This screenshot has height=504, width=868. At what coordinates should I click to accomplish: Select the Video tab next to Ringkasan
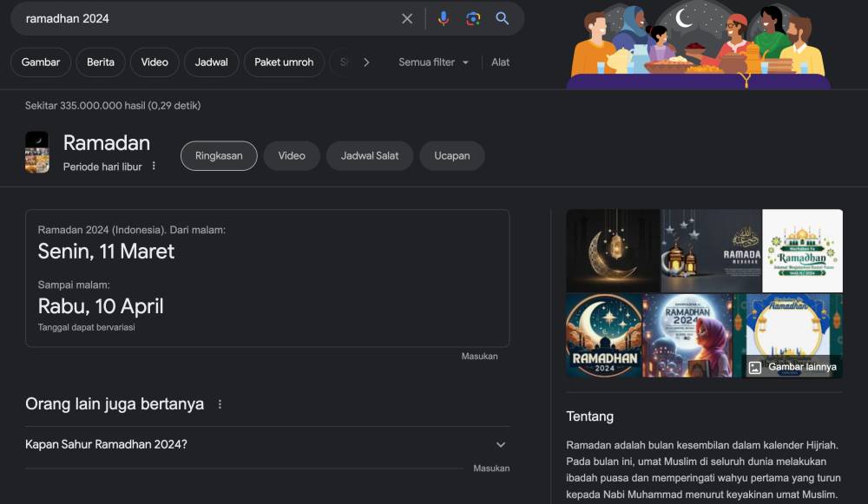click(292, 156)
